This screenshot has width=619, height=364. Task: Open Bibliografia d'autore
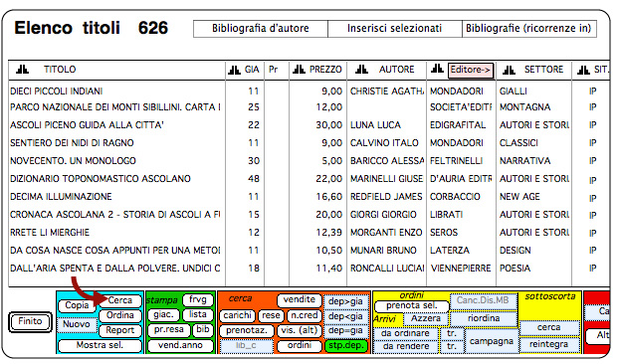coord(261,29)
